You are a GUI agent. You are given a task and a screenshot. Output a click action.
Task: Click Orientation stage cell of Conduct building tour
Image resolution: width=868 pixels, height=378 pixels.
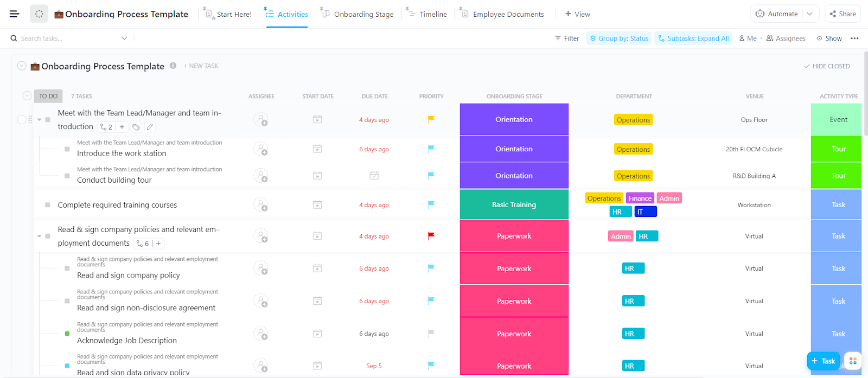coord(514,176)
